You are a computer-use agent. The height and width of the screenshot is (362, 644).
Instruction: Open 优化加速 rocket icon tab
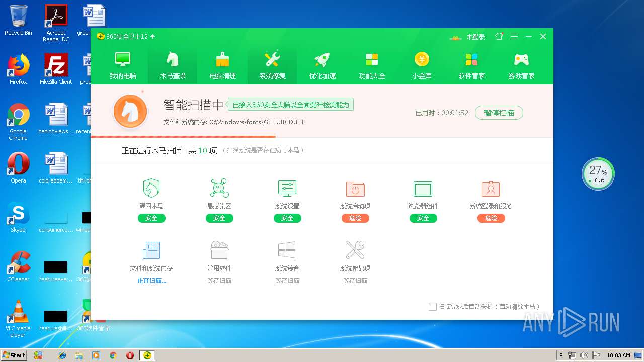click(x=322, y=66)
